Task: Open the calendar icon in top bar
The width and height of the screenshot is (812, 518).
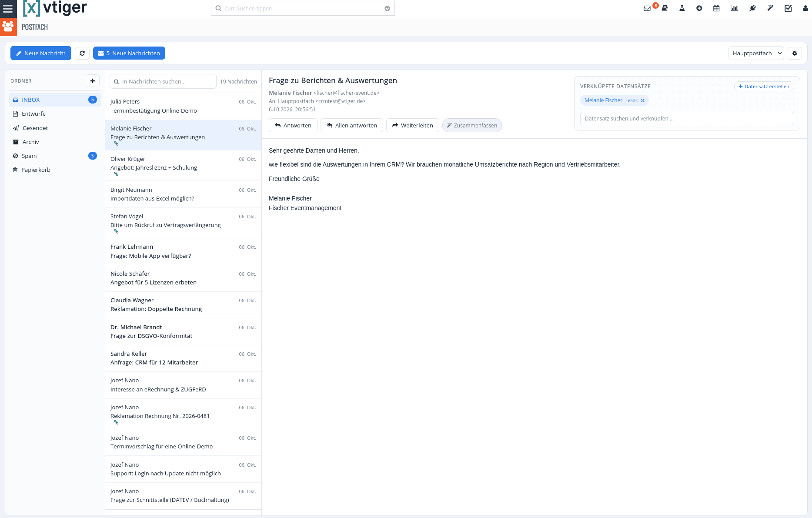Action: [x=716, y=8]
